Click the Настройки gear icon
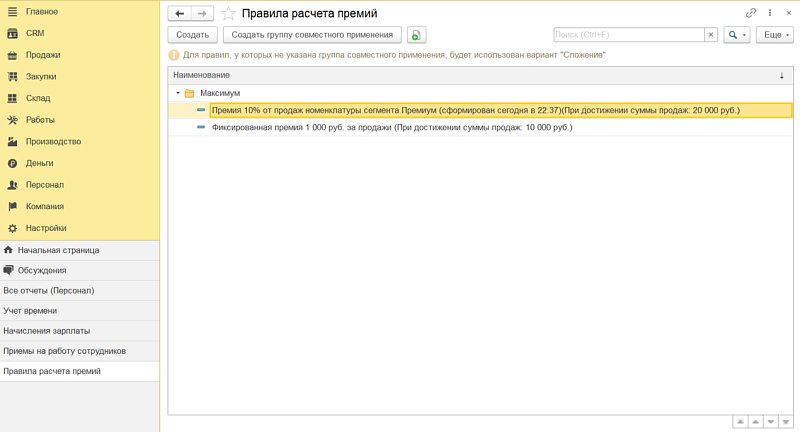The width and height of the screenshot is (800, 432). [12, 228]
